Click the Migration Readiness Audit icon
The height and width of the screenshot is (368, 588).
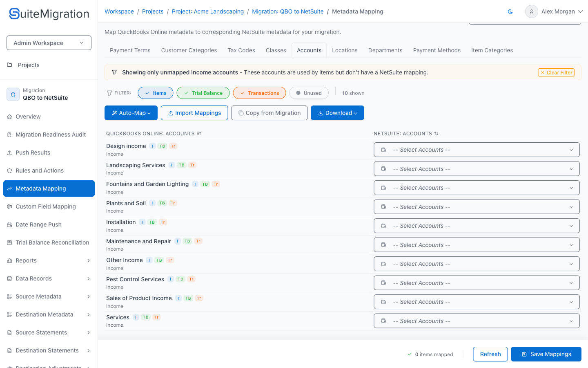click(x=9, y=135)
